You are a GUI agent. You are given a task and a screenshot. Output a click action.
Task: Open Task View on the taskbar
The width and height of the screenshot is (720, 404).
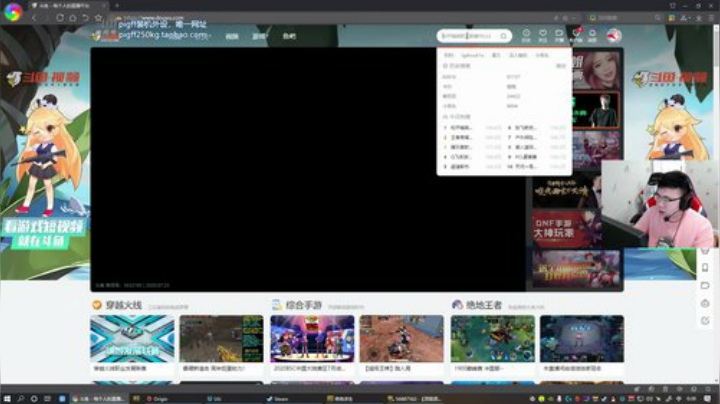point(47,398)
